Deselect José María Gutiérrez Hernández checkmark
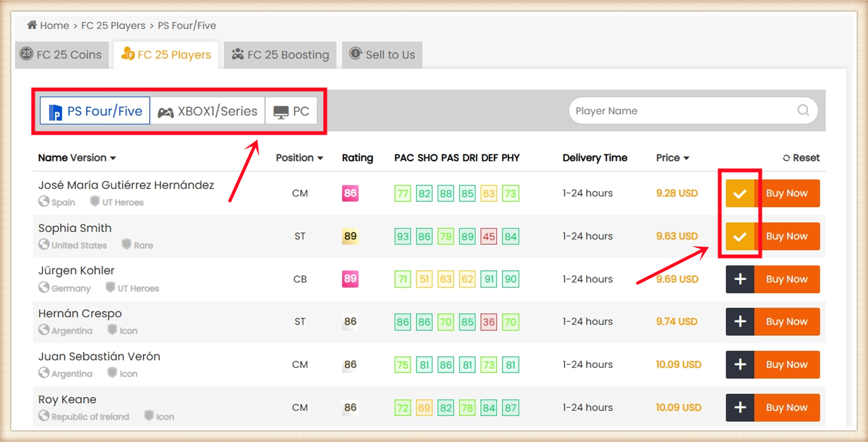 coord(740,193)
